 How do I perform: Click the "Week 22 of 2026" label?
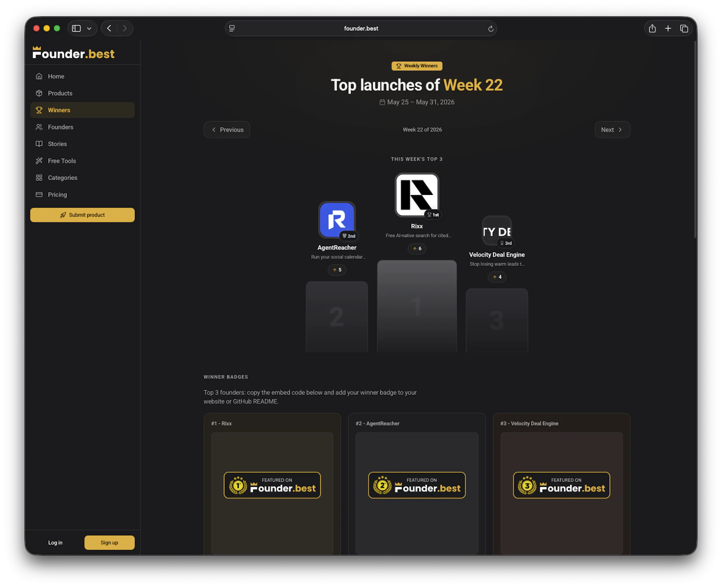422,130
